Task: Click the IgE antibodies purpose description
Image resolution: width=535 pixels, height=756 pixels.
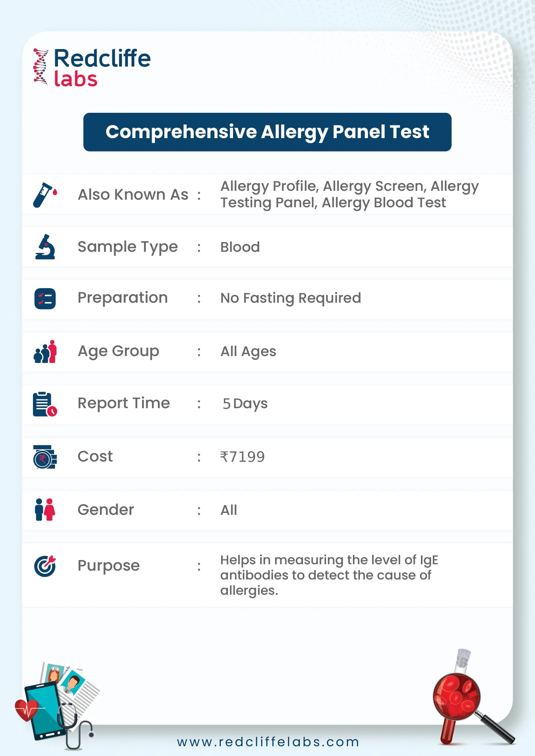Action: 329,575
